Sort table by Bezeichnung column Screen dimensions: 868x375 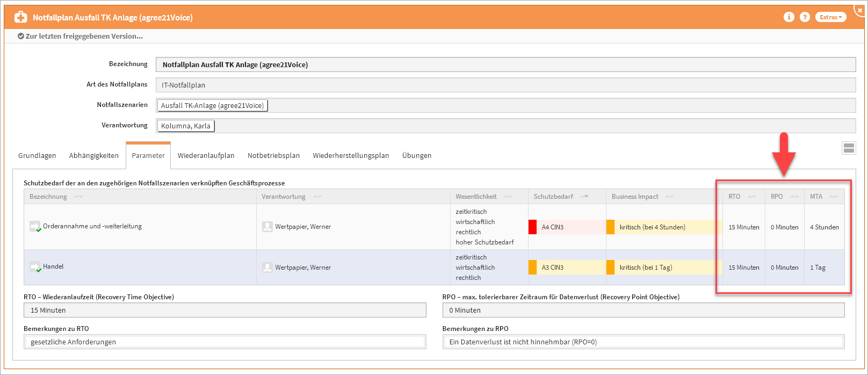point(48,197)
